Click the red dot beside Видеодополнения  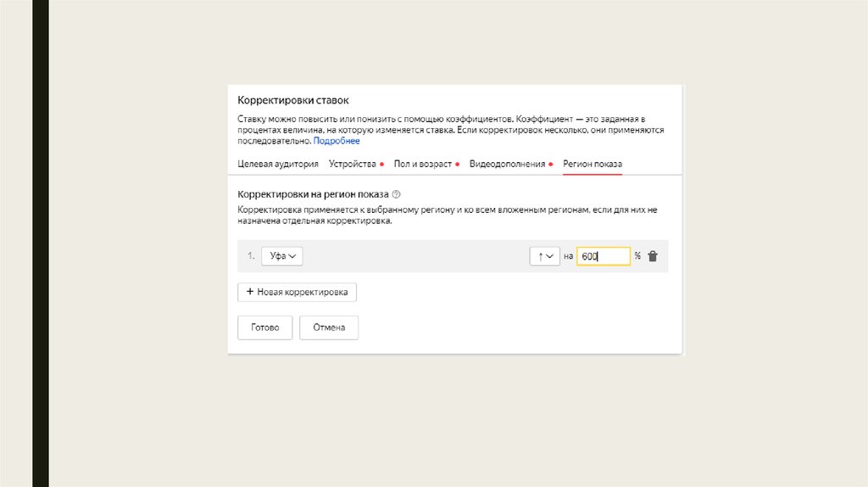click(x=551, y=164)
